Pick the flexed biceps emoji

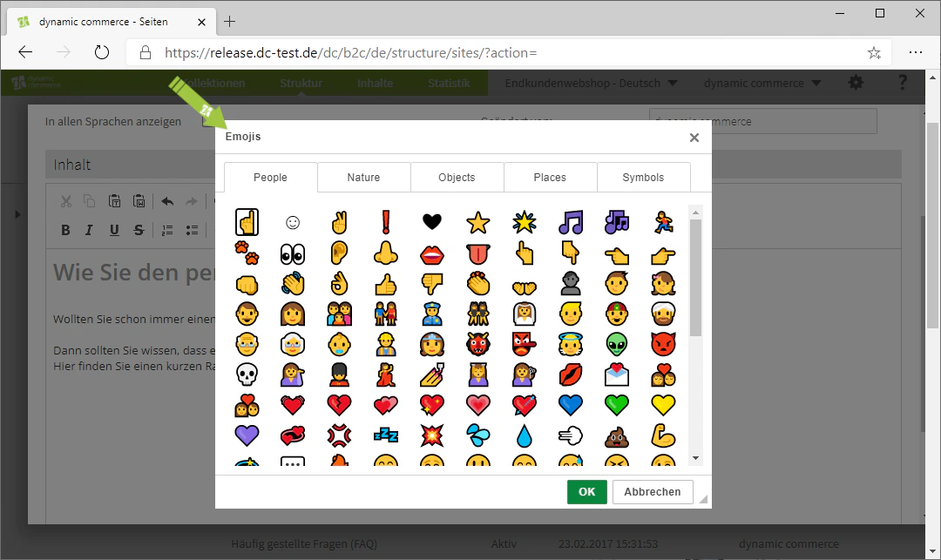pos(663,435)
